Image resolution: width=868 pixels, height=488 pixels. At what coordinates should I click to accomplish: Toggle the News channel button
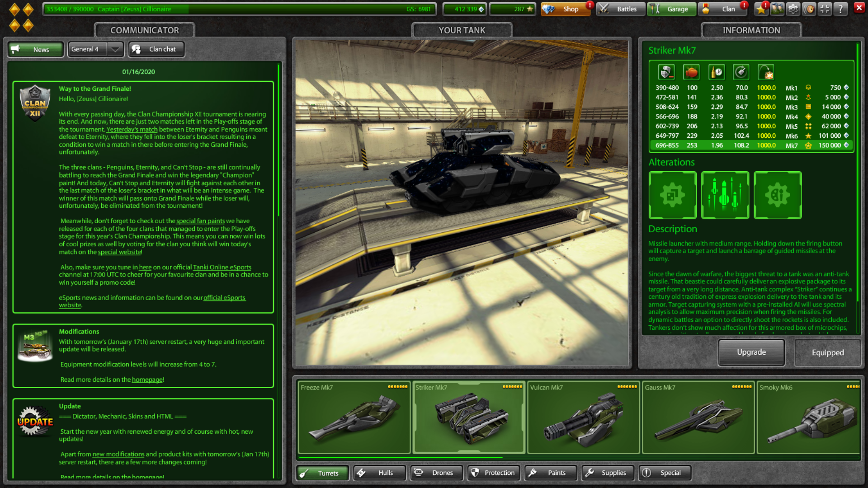coord(35,49)
